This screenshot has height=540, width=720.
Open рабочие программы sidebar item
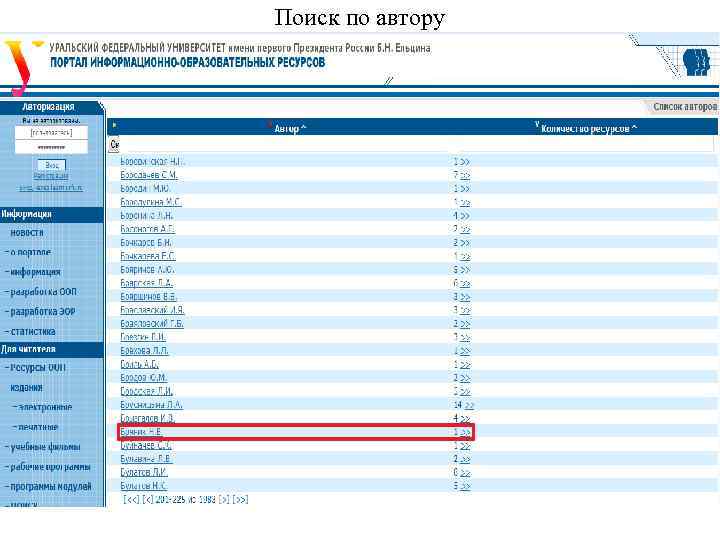(51, 467)
